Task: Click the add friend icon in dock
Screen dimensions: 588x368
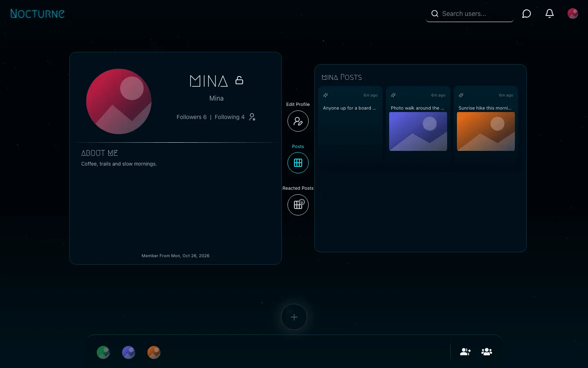Action: [x=465, y=352]
